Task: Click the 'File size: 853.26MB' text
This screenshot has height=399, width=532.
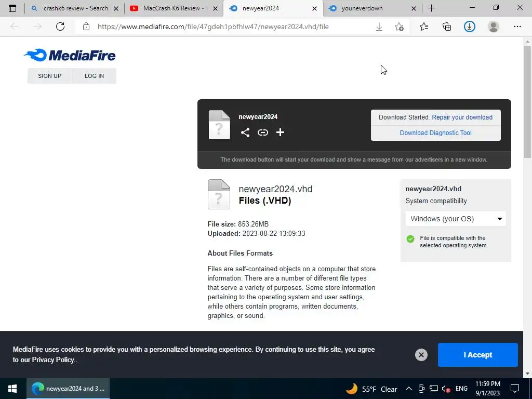Action: tap(238, 224)
